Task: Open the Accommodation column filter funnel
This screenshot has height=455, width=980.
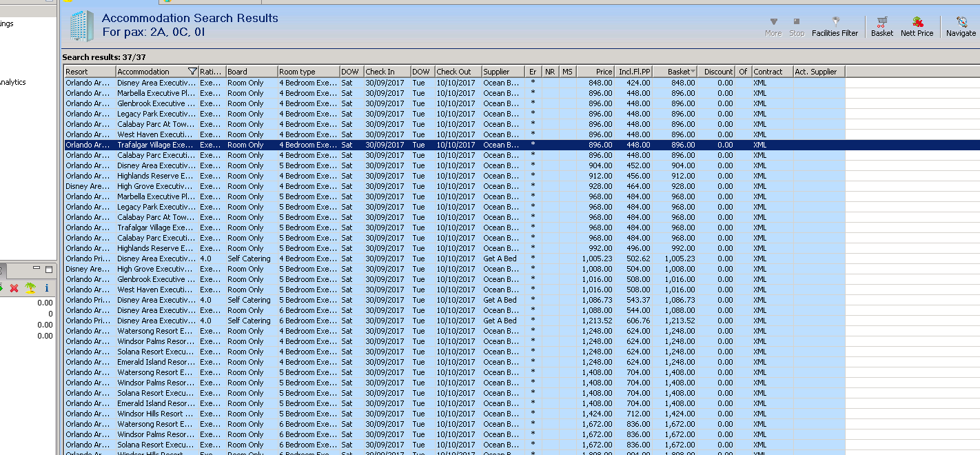Action: tap(192, 72)
